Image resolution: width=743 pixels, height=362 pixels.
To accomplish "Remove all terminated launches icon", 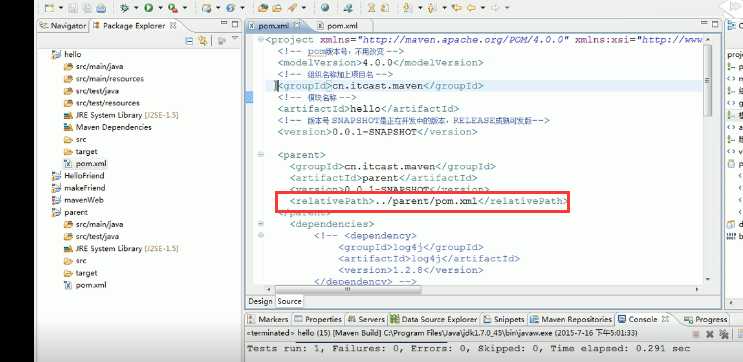I will (724, 335).
